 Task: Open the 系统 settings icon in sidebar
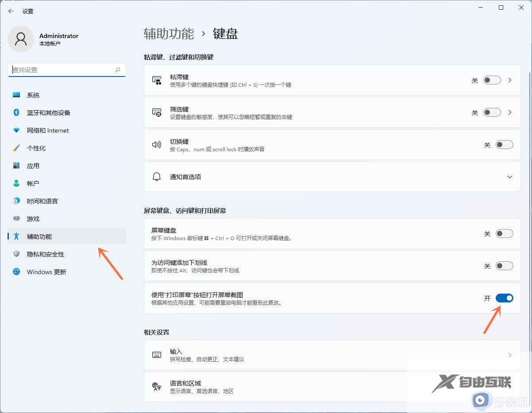tap(16, 95)
